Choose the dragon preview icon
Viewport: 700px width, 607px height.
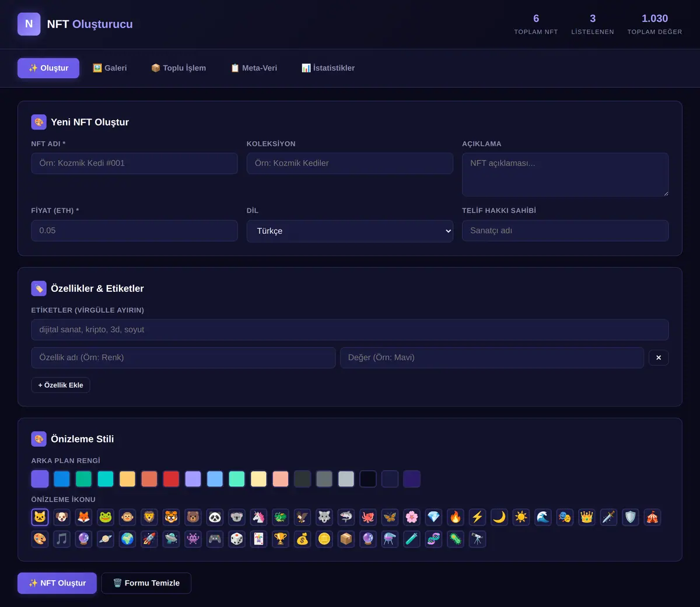pos(281,517)
